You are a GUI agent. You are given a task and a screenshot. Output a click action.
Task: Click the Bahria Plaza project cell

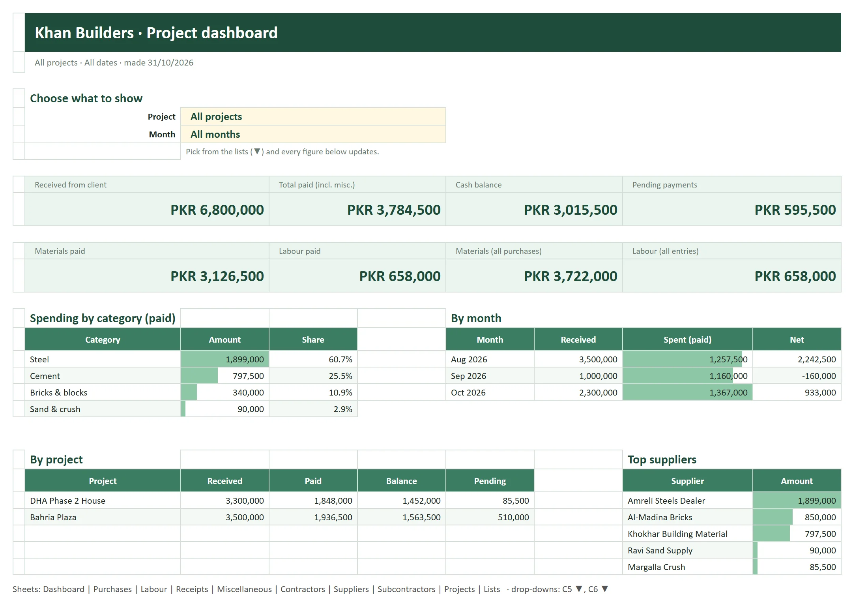103,517
